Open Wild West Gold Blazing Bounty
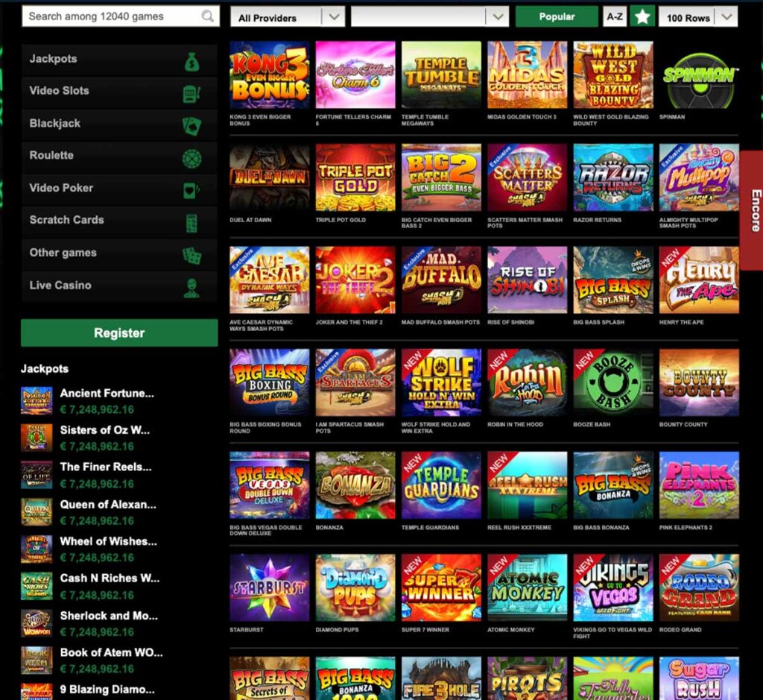The width and height of the screenshot is (763, 700). pyautogui.click(x=613, y=75)
